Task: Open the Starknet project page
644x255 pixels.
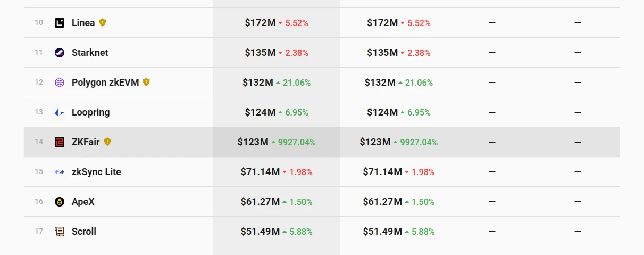Action: (x=90, y=53)
